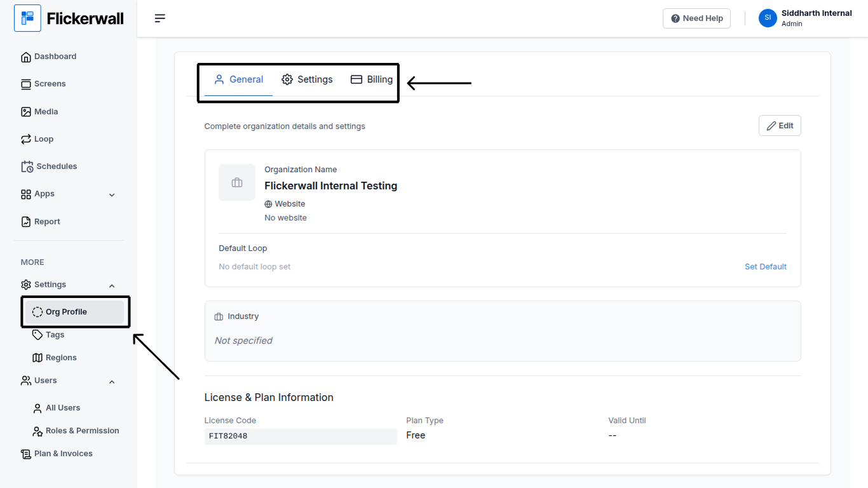Screen dimensions: 868x488
Task: Click the Media image icon
Action: tap(26, 112)
